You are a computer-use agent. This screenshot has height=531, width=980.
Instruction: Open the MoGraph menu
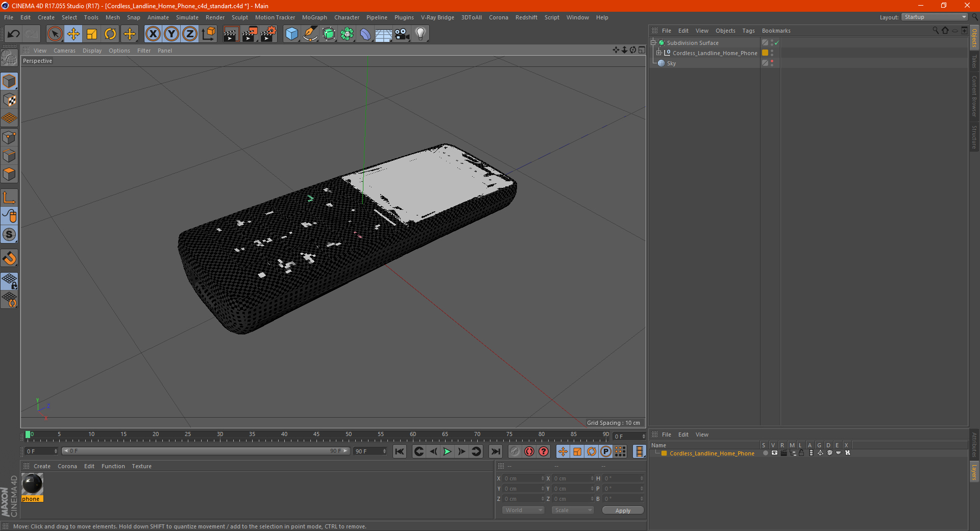coord(314,17)
